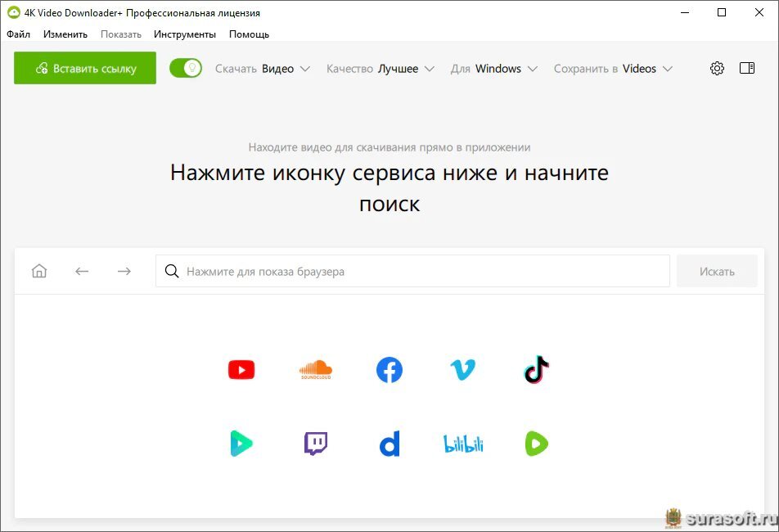
Task: Open the Инструменты menu
Action: click(x=185, y=34)
